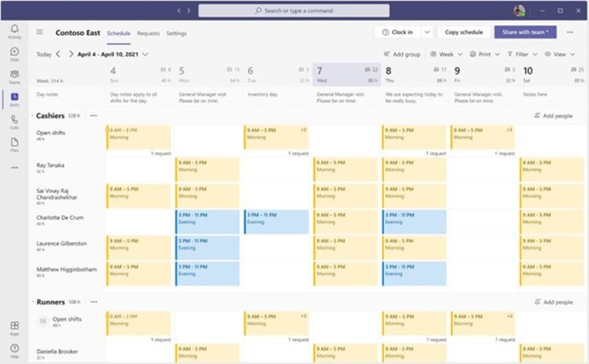Open the Activity bell icon
The width and height of the screenshot is (589, 364).
pos(14,31)
